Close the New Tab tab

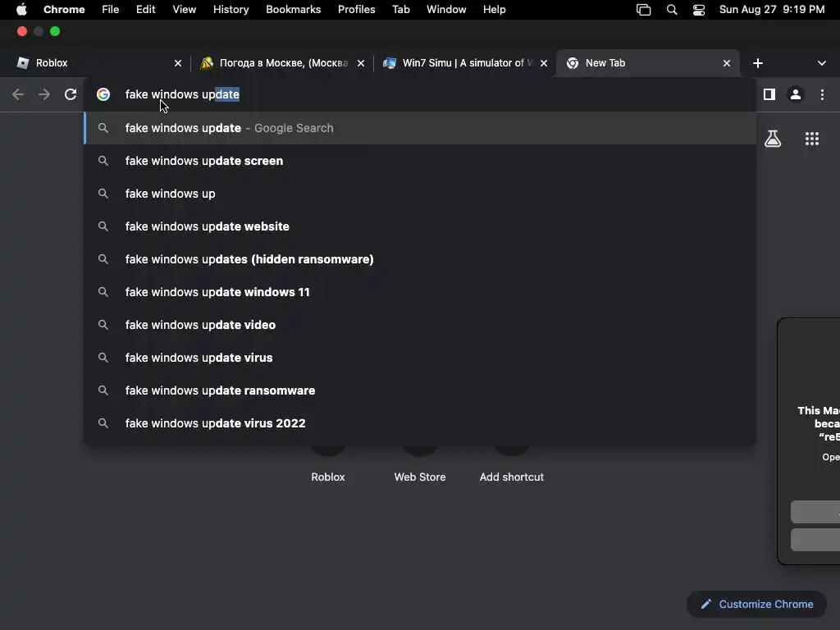click(727, 63)
